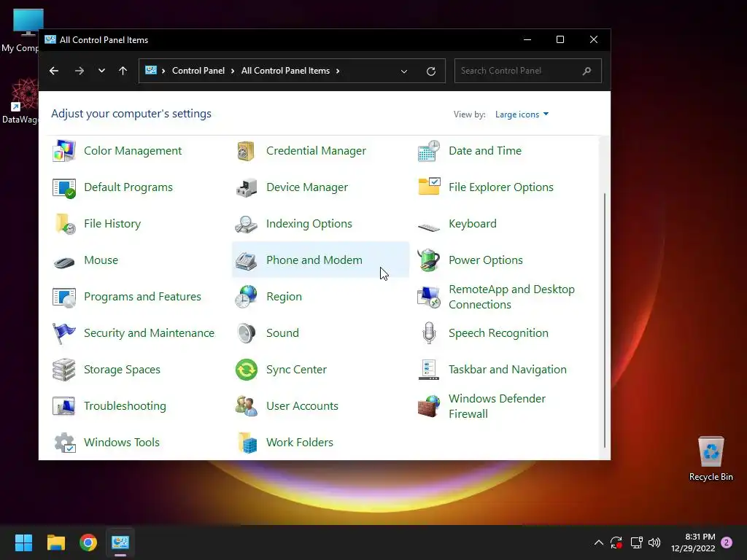Open Taskbar and Navigation icon
The width and height of the screenshot is (747, 560).
click(429, 370)
